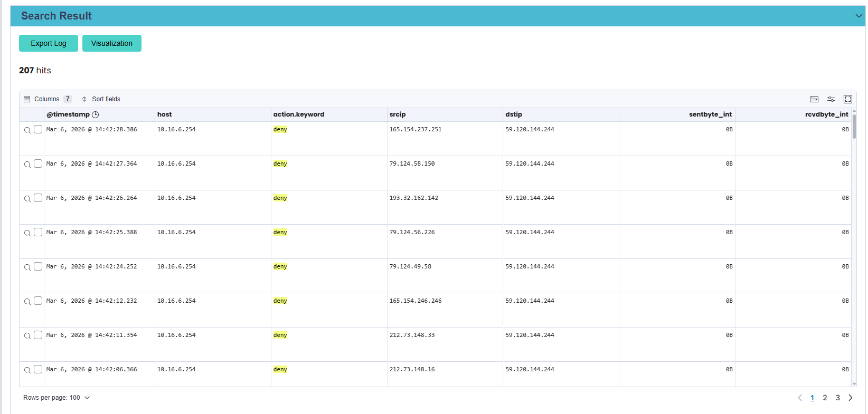Go to page 2
This screenshot has width=868, height=414.
825,398
